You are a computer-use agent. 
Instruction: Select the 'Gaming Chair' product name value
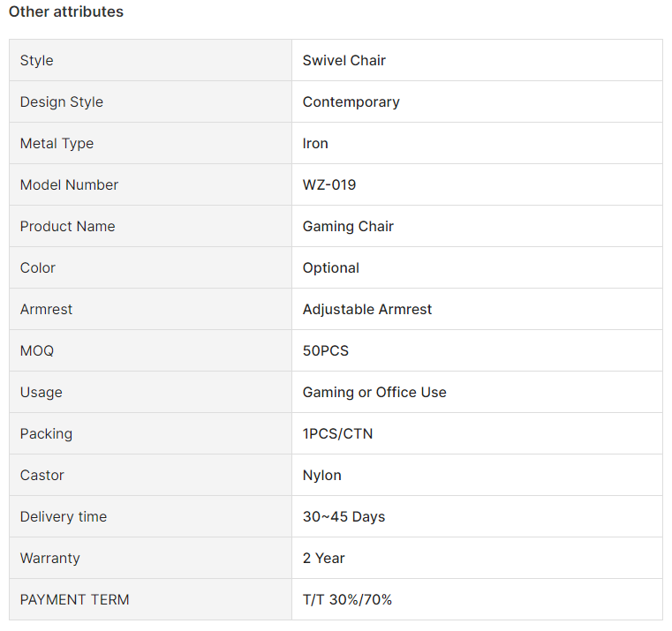click(348, 226)
